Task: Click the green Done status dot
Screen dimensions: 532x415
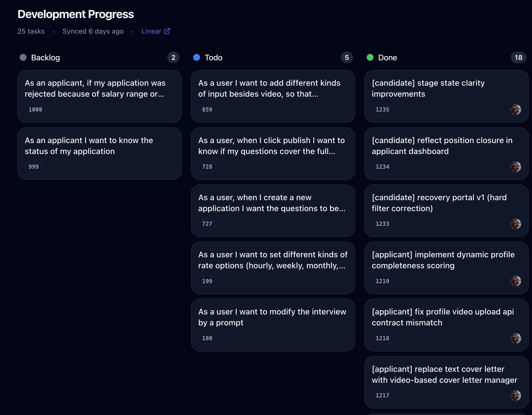Action: (x=370, y=58)
